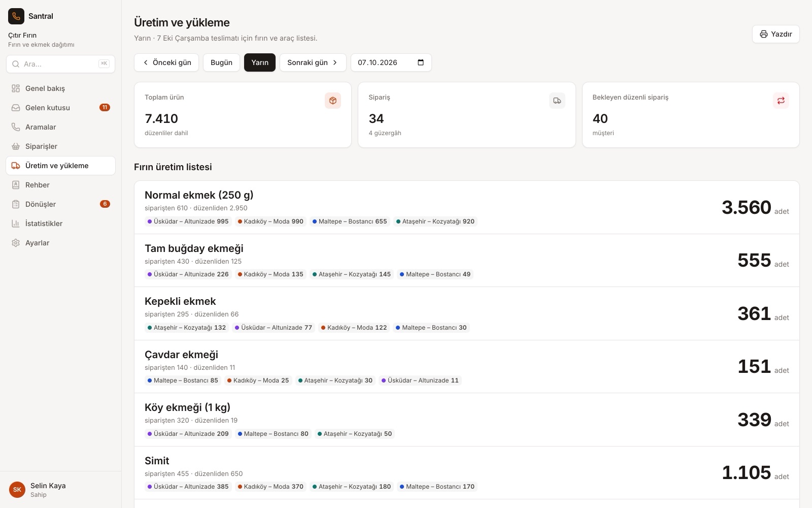Click Simit Kadıköy – Moda 370 chip
Viewport: 812px width, 508px height.
click(270, 487)
